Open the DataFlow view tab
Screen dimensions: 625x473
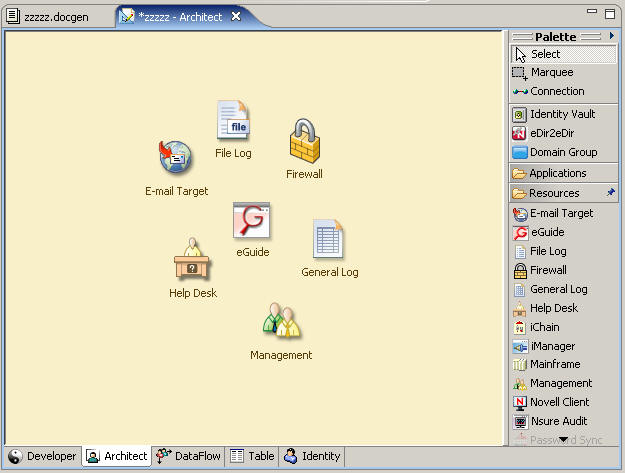coord(188,456)
